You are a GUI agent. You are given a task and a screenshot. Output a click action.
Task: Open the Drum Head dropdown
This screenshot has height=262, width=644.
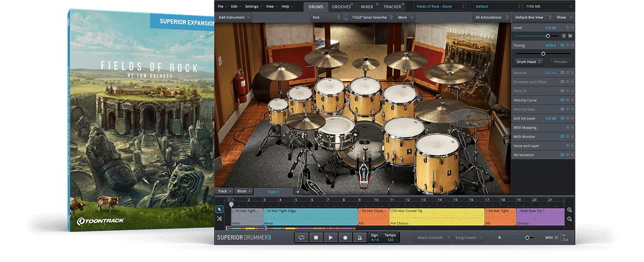pyautogui.click(x=529, y=62)
